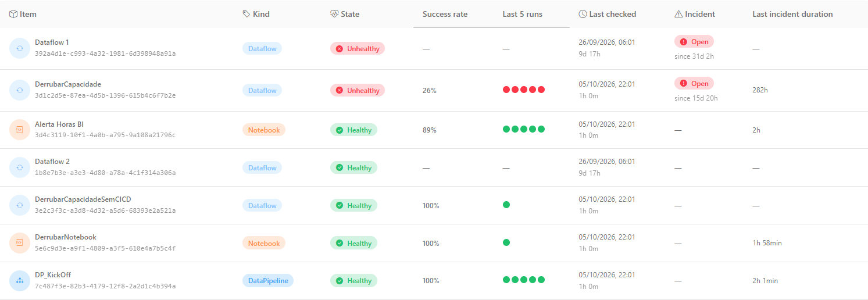Click the ID 5e6c9d3e-a9f1-4809-a3f5-610e4a7b5c4f
This screenshot has height=300, width=868.
(x=105, y=248)
